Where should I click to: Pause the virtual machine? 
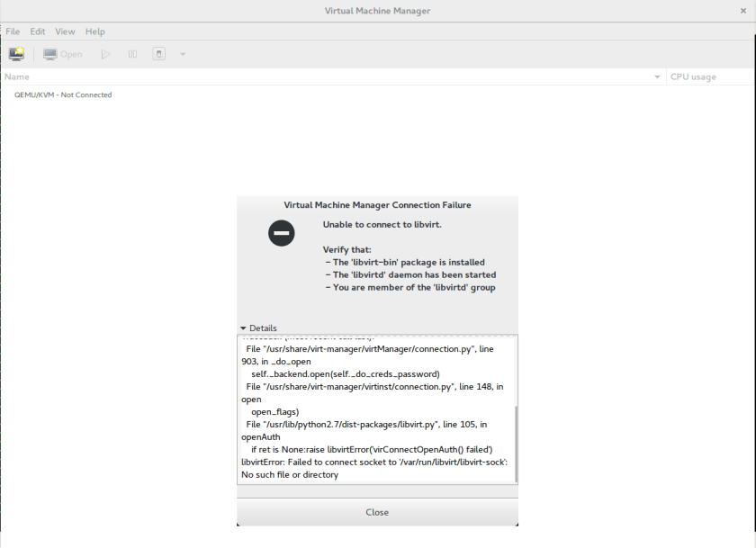pyautogui.click(x=132, y=54)
